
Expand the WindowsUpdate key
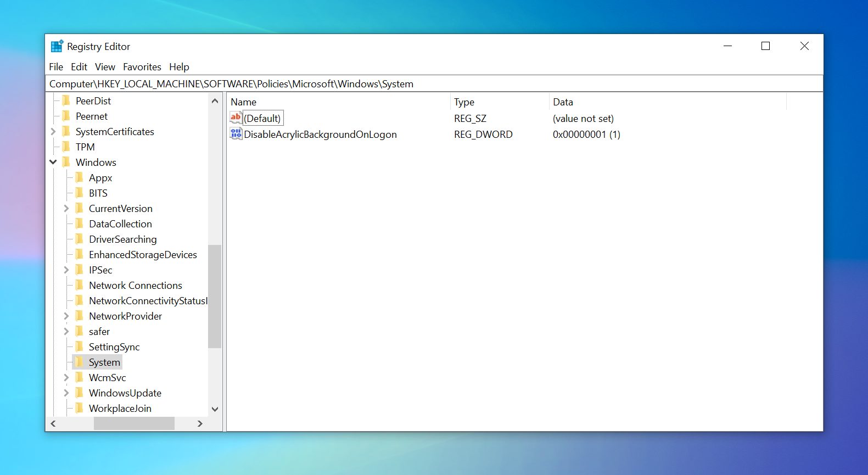coord(66,393)
